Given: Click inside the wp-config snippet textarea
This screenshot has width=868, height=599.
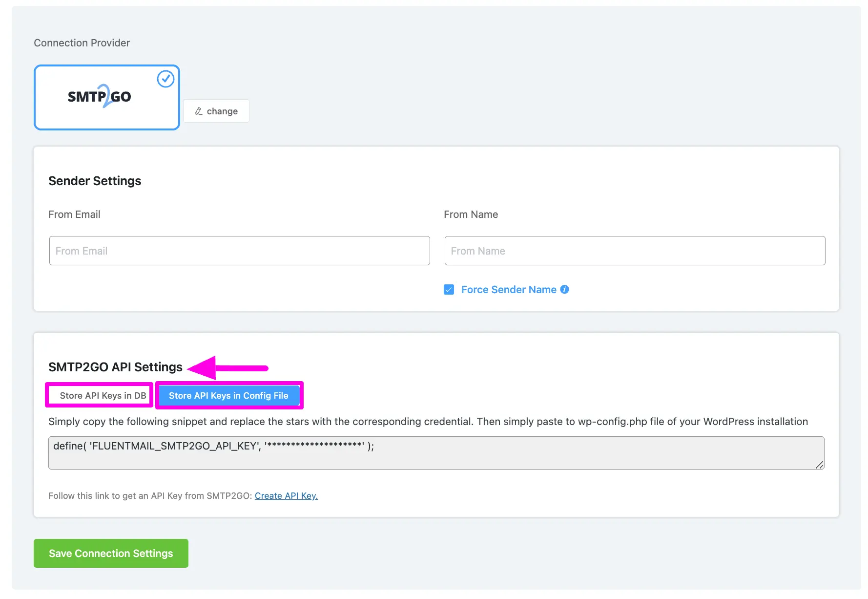Looking at the screenshot, I should [436, 453].
